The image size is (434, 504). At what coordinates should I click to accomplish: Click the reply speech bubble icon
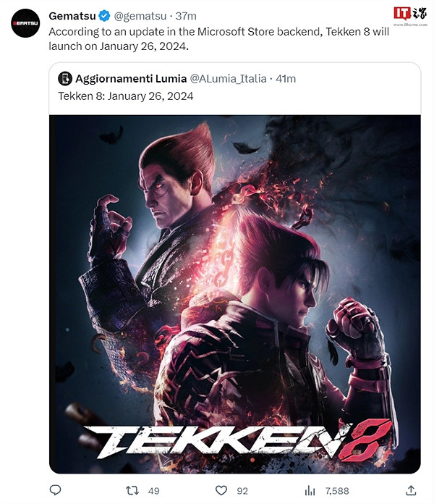pyautogui.click(x=56, y=490)
